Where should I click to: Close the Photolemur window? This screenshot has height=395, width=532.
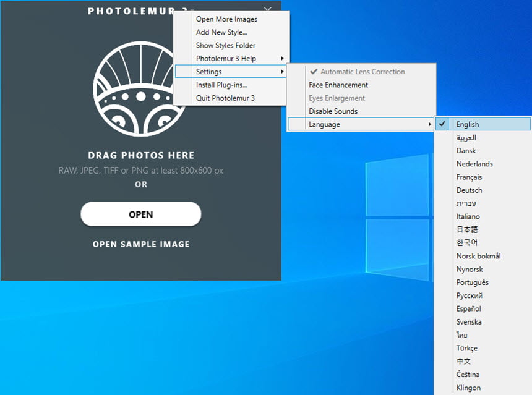(268, 9)
